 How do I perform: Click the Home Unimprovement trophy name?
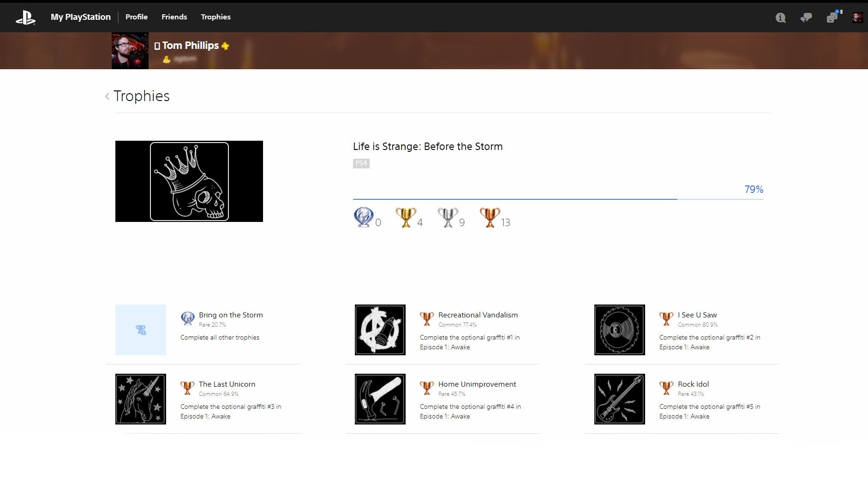click(x=477, y=384)
